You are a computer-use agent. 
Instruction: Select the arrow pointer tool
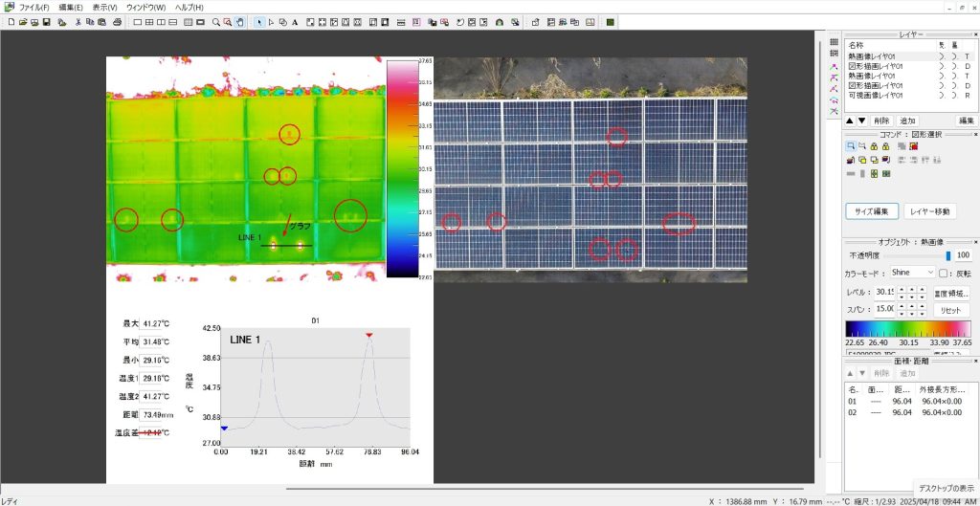pyautogui.click(x=260, y=21)
